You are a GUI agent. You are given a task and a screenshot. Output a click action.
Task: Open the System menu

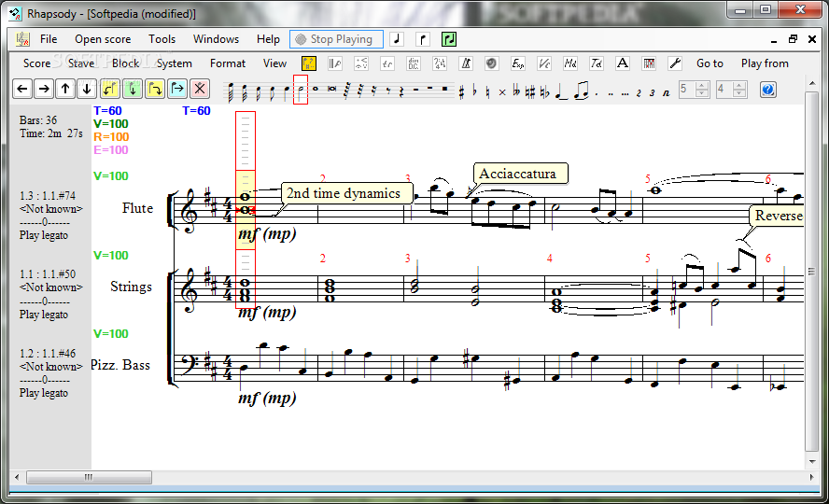tap(174, 63)
